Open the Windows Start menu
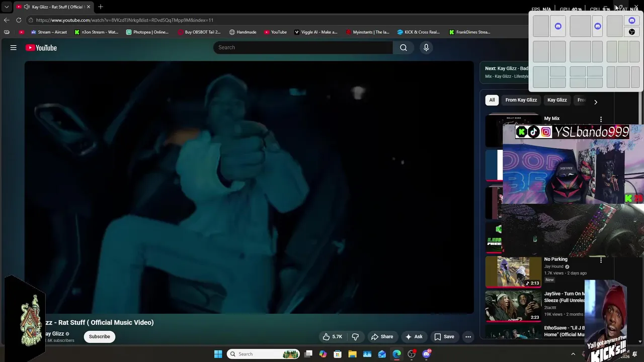This screenshot has height=362, width=644. click(218, 354)
